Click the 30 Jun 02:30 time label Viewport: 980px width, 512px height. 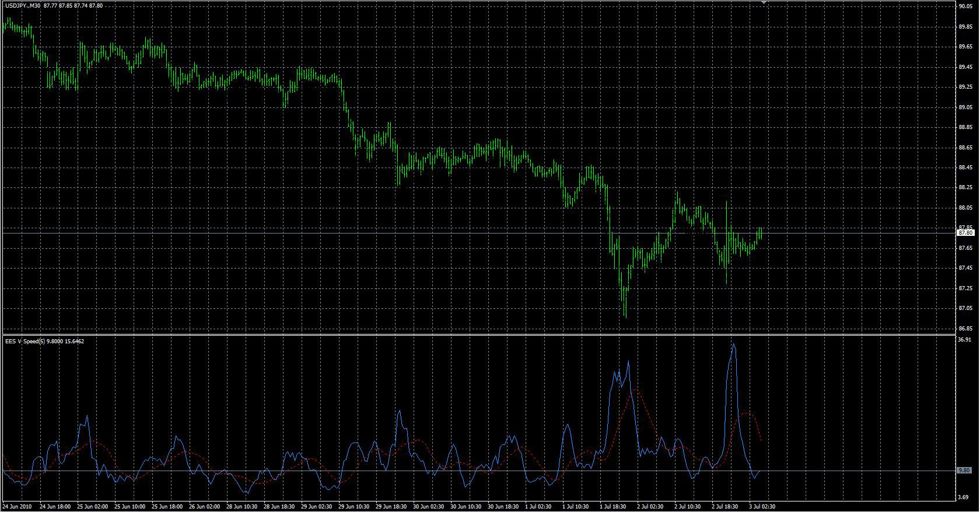[428, 507]
